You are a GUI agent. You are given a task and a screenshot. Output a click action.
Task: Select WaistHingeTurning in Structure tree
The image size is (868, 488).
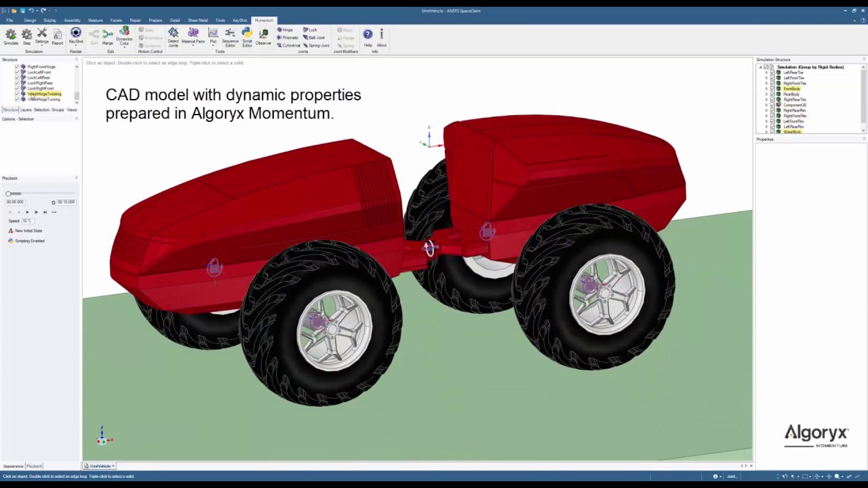(x=45, y=100)
